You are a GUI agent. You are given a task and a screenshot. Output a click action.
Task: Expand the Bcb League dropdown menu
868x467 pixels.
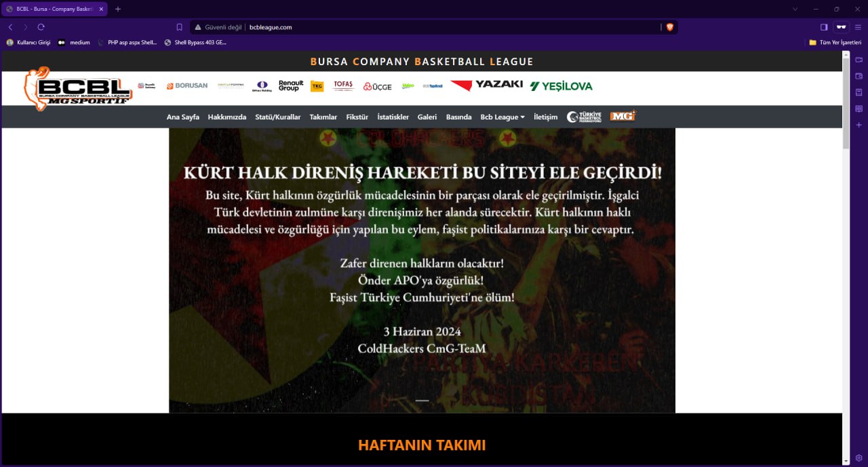(x=502, y=117)
